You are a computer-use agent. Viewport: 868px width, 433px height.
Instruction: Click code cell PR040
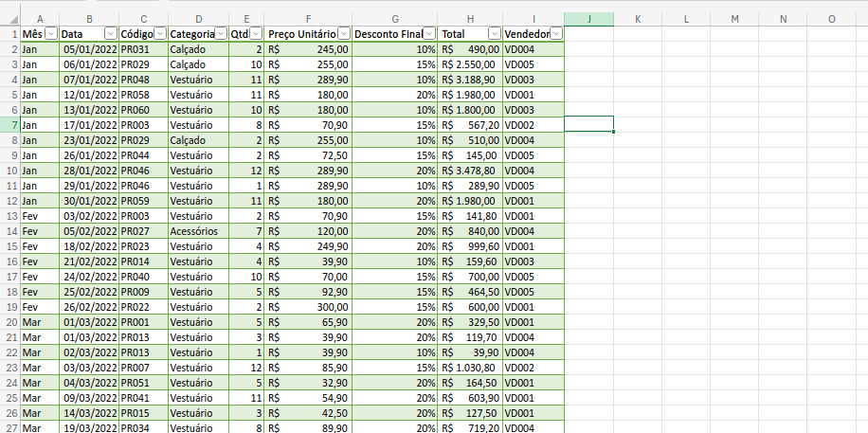[x=144, y=277]
